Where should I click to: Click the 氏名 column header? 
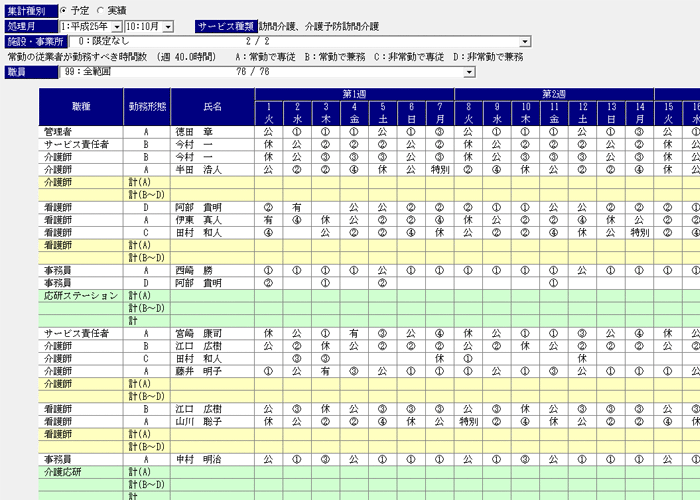pyautogui.click(x=212, y=107)
